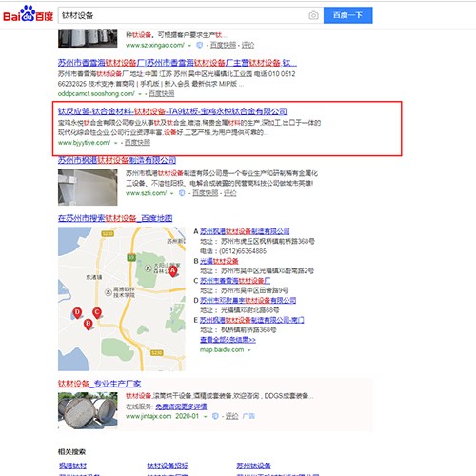Open 百度快照 for www.sz-xingao.com result

click(x=223, y=45)
